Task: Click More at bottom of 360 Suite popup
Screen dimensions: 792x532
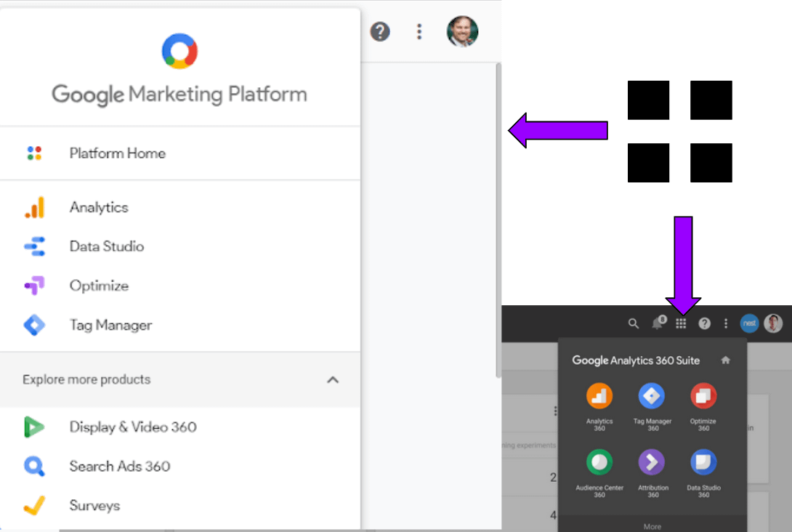Action: (x=652, y=526)
